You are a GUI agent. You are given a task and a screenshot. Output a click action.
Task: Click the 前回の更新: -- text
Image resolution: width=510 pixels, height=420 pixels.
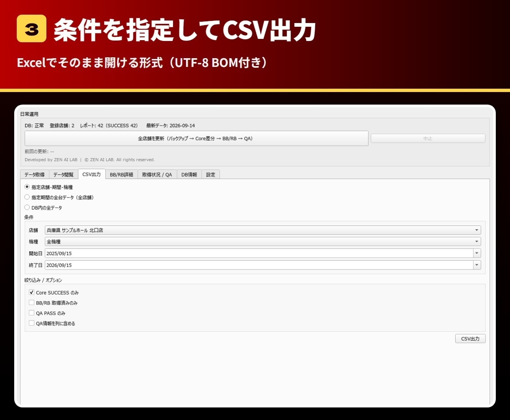[x=39, y=151]
